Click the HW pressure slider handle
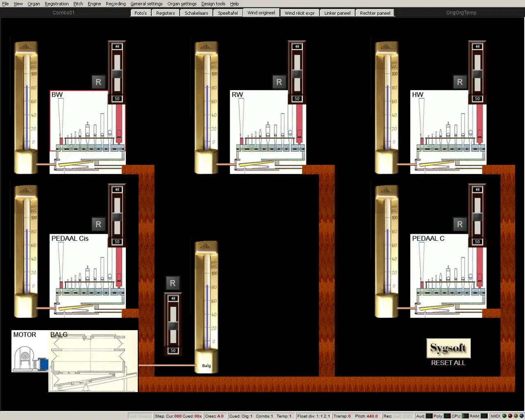Image resolution: width=525 pixels, height=420 pixels. coord(477,74)
